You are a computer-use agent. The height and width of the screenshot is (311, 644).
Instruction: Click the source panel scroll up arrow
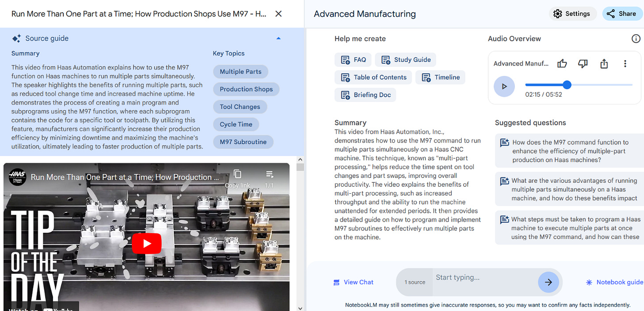point(300,159)
